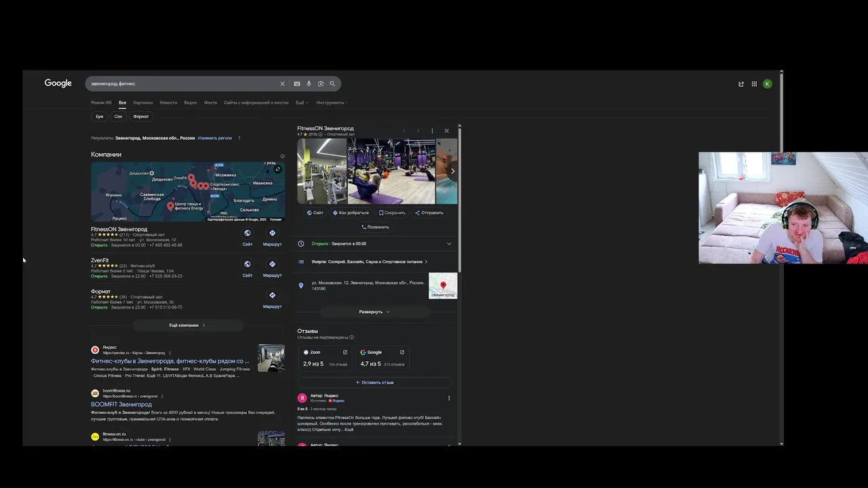
Task: Call the gym with Позвонить button
Action: pyautogui.click(x=375, y=227)
